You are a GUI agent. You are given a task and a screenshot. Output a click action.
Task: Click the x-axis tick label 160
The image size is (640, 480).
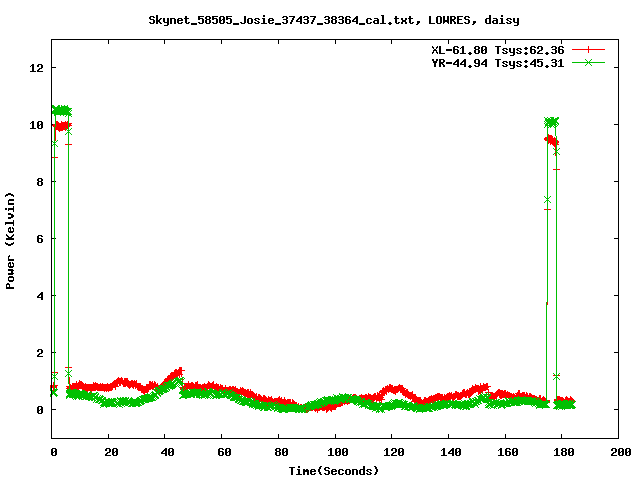click(x=507, y=452)
